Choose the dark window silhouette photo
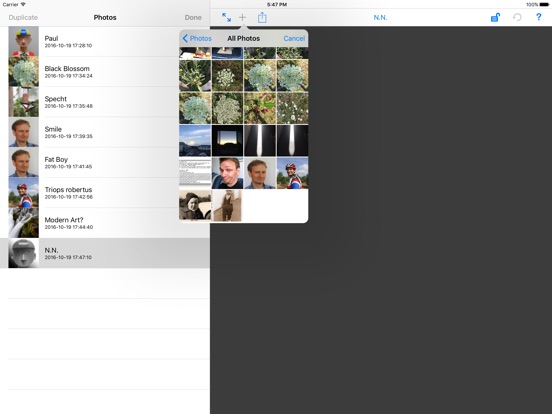 click(227, 140)
